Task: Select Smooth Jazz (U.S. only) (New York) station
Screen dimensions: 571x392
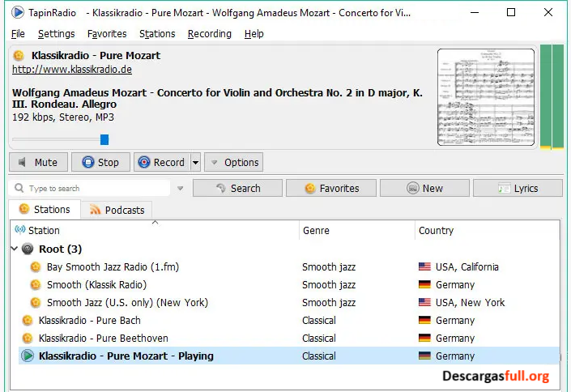Action: click(127, 303)
